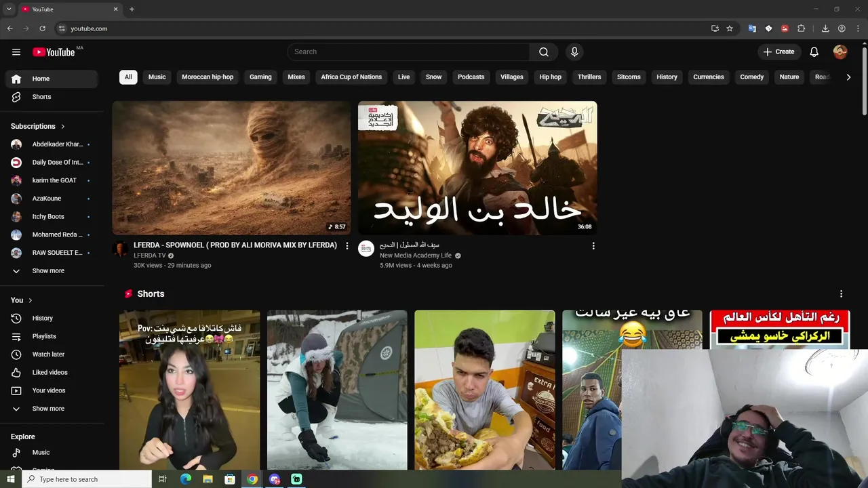Open New Media Academy Life channel
Screen dimensions: 868x488
[416, 256]
